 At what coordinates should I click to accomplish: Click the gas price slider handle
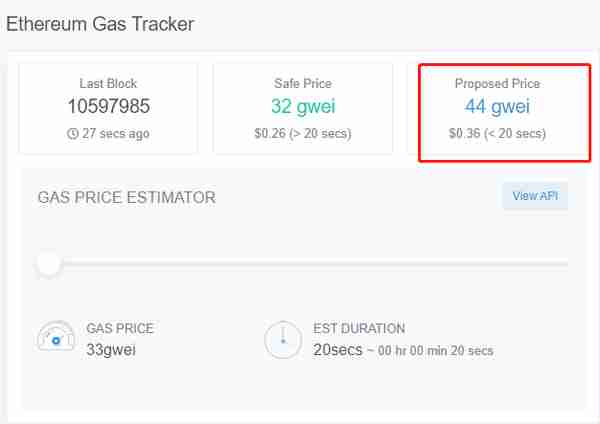[x=48, y=264]
